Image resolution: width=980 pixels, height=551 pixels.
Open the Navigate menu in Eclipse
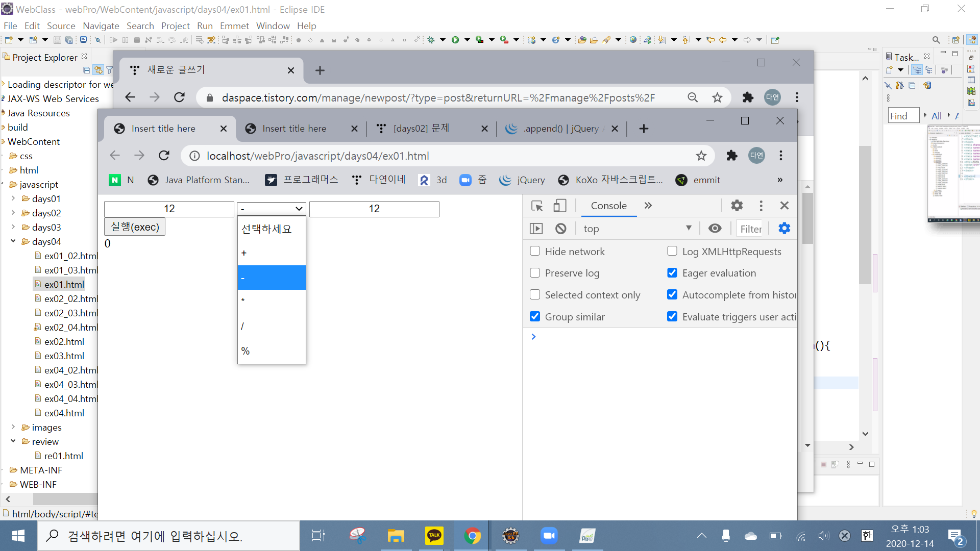pyautogui.click(x=101, y=26)
